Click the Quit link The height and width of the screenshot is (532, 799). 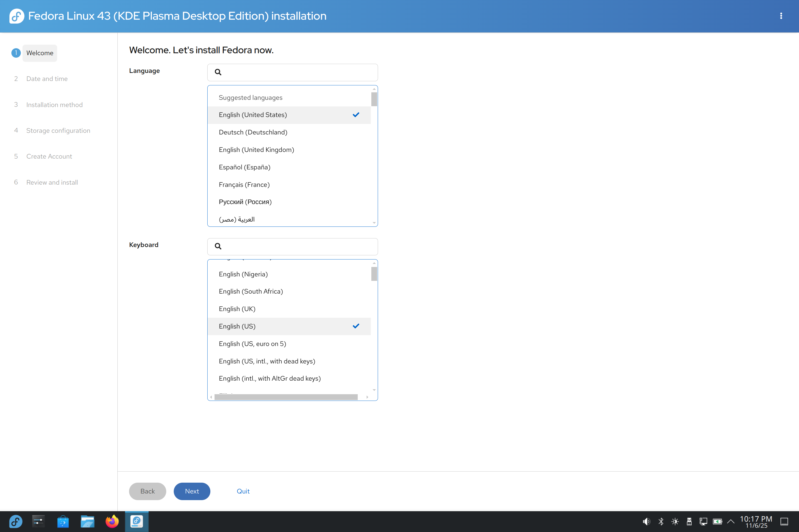tap(243, 491)
